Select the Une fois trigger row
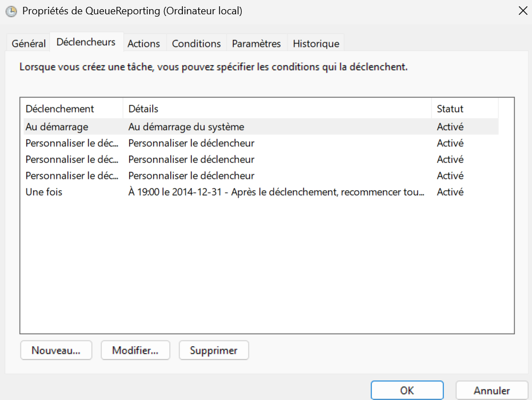This screenshot has height=400, width=532. pos(44,192)
